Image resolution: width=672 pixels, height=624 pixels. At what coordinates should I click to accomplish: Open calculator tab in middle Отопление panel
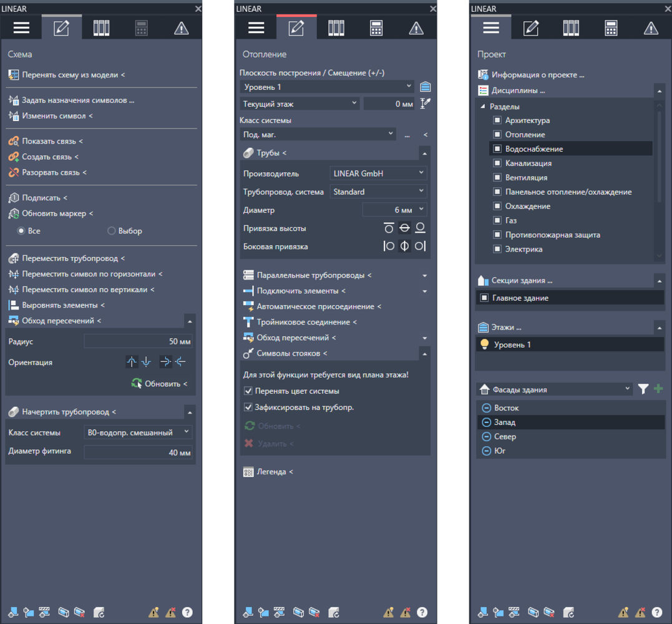376,28
